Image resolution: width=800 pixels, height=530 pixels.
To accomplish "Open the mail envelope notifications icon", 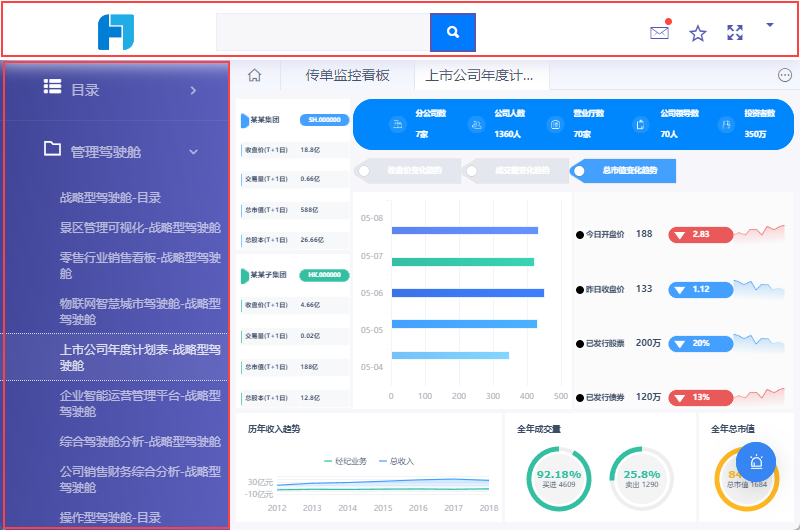I will point(659,33).
